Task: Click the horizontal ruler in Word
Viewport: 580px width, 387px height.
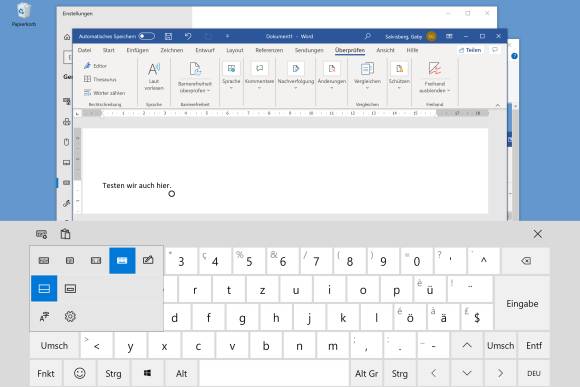Action: pyautogui.click(x=285, y=113)
